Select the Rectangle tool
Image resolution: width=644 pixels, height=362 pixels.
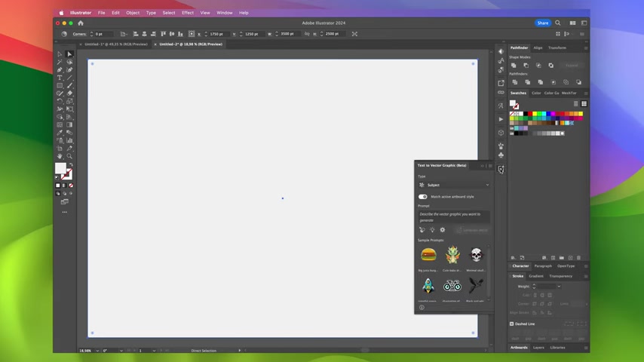[60, 85]
